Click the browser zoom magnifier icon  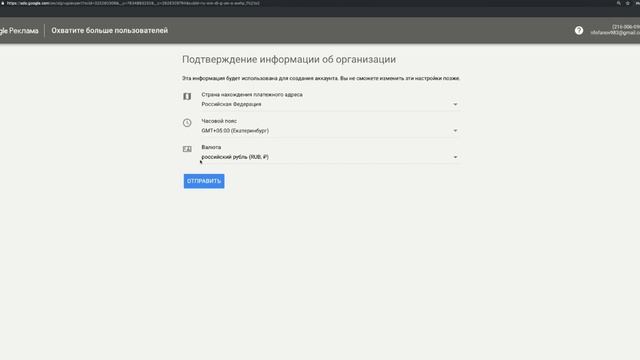click(x=618, y=3)
